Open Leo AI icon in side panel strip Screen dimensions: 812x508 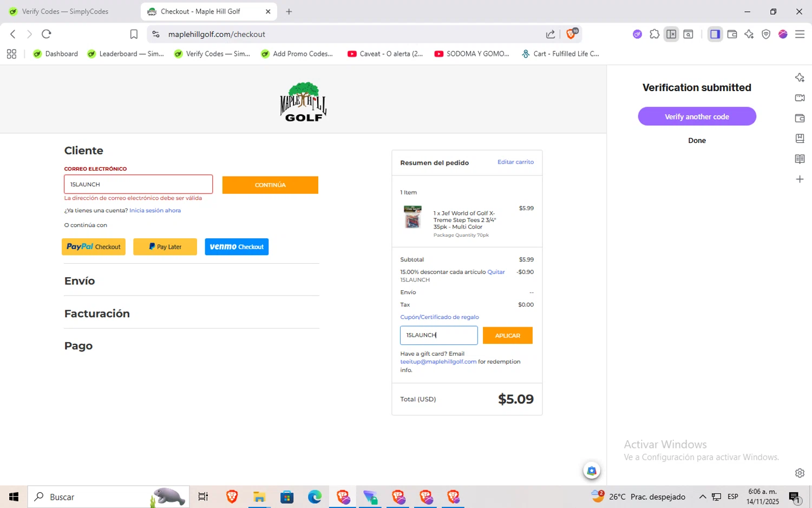[x=800, y=77]
